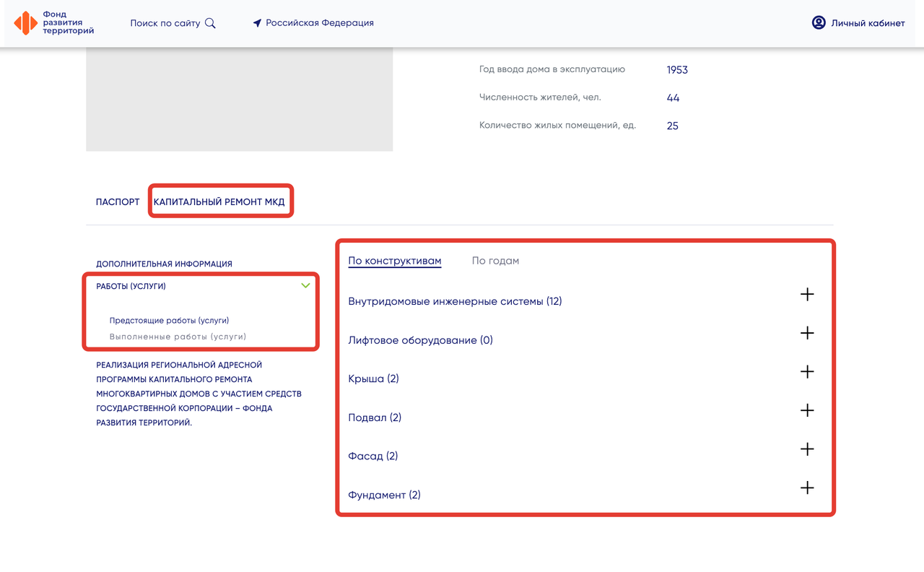Expand Подвал section plus icon

(807, 410)
